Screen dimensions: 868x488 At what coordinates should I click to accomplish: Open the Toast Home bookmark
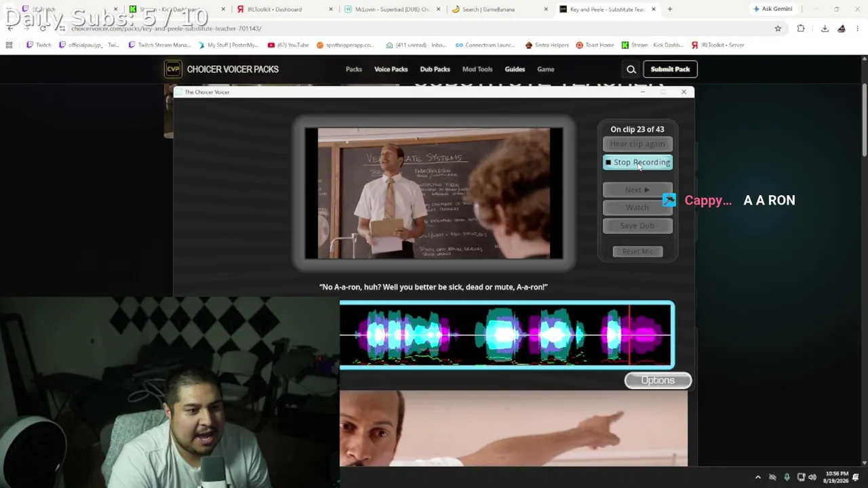coord(595,45)
